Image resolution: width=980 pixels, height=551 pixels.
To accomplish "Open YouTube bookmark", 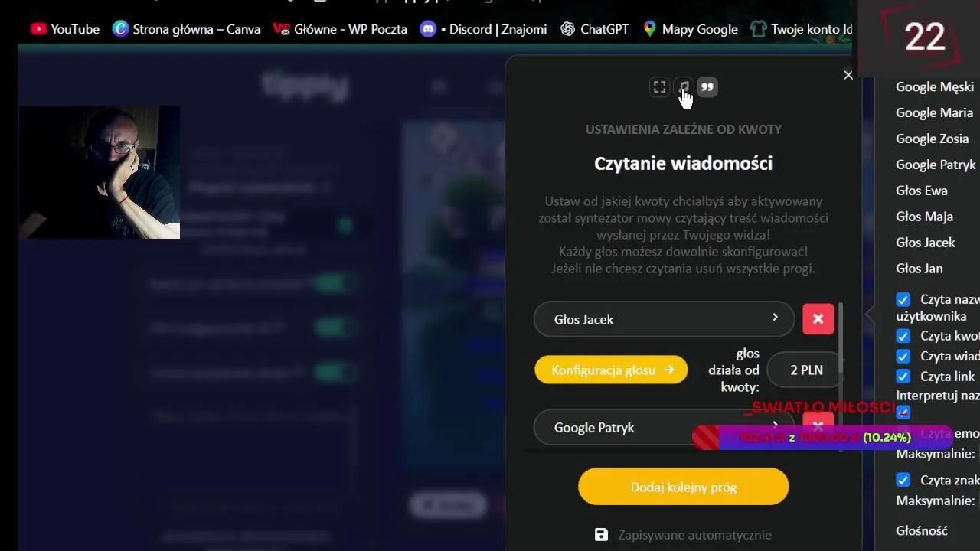I will tap(65, 29).
